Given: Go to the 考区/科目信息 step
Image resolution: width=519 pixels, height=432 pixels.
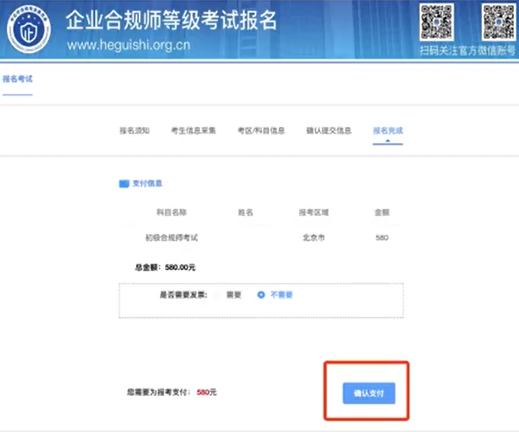Looking at the screenshot, I should pos(261,130).
